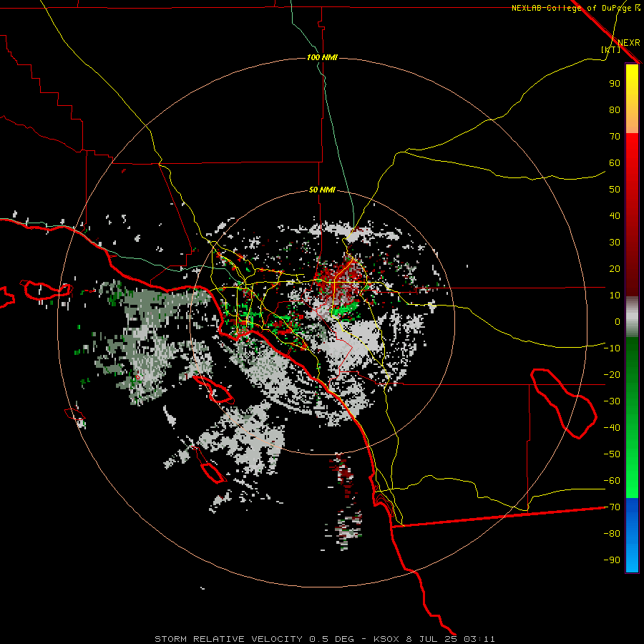Click the -90 value on the velocity scale
The height and width of the screenshot is (644, 644).
coord(612,560)
